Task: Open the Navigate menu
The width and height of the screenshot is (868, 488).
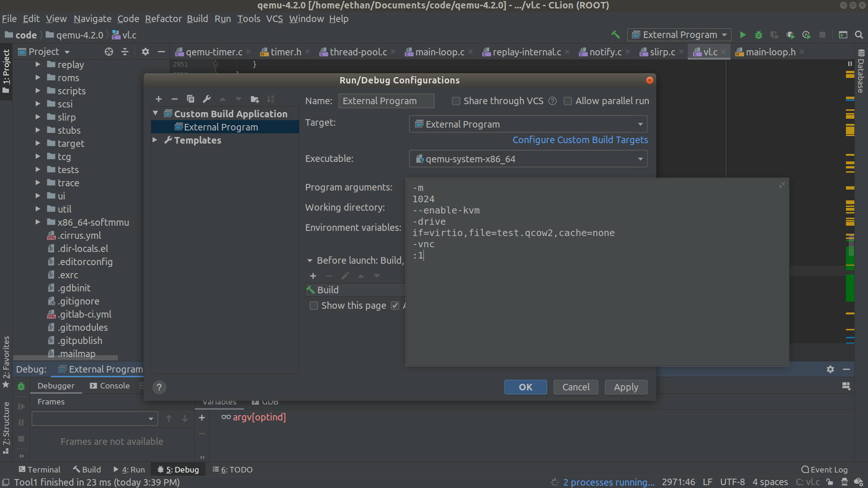Action: tap(92, 19)
